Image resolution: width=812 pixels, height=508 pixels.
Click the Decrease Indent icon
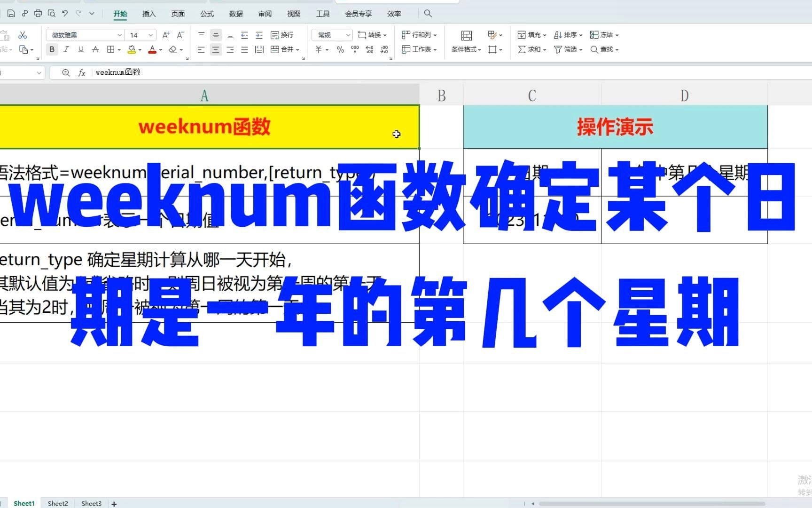click(244, 35)
